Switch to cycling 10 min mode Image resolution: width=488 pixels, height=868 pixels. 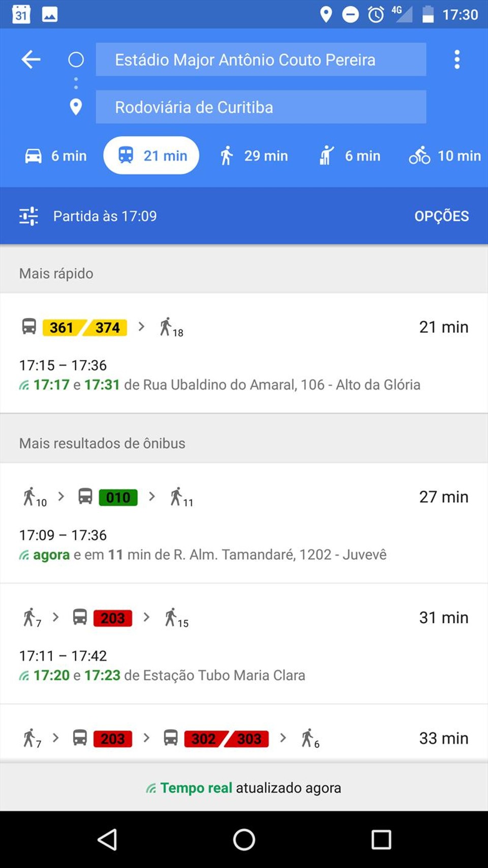tap(445, 156)
